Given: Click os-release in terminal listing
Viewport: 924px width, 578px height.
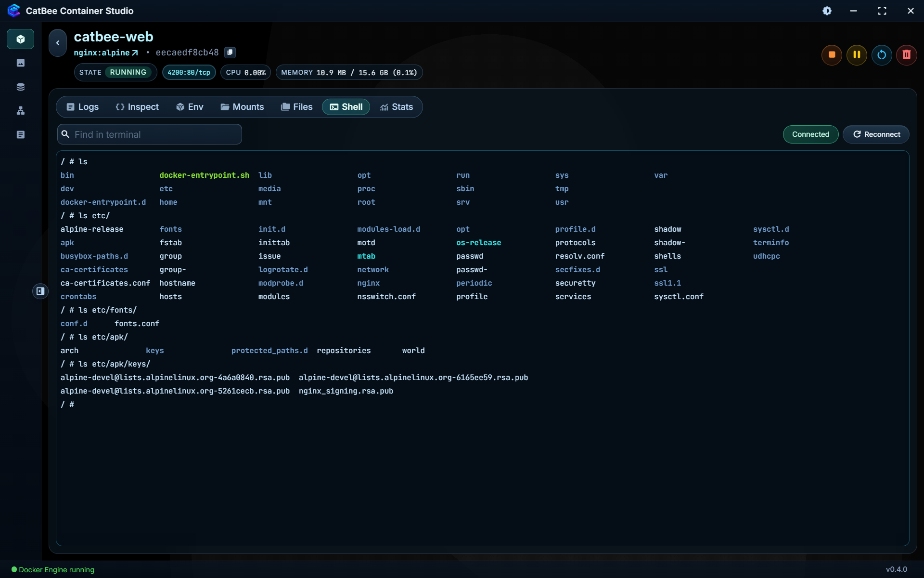Looking at the screenshot, I should (479, 243).
